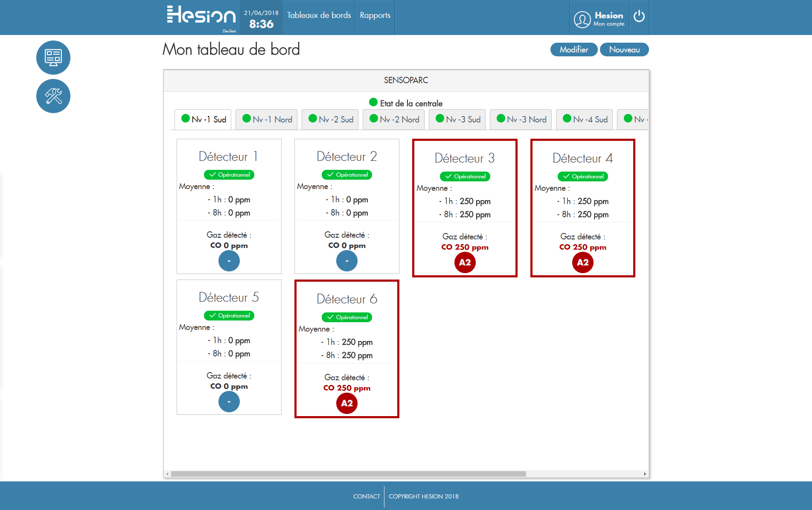The width and height of the screenshot is (812, 510).
Task: Open the dashboard monitor sidebar icon
Action: coord(53,58)
